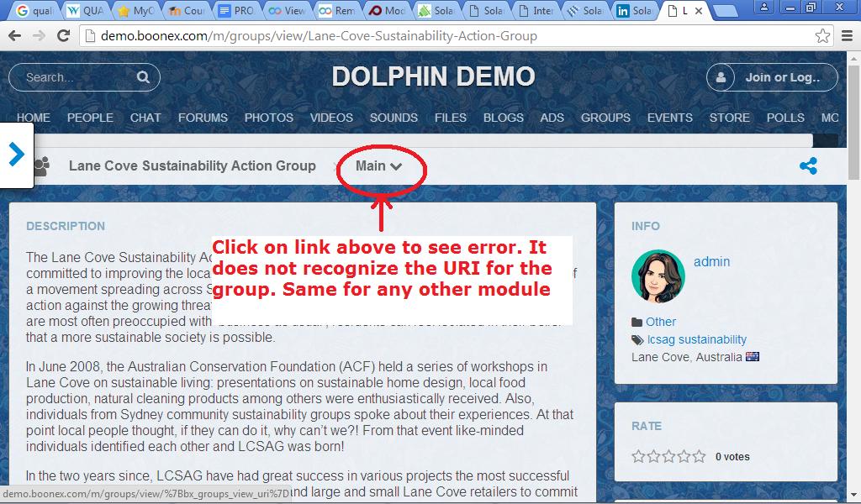This screenshot has height=504, width=861.
Task: Open the VIDEOS menu item
Action: click(331, 118)
